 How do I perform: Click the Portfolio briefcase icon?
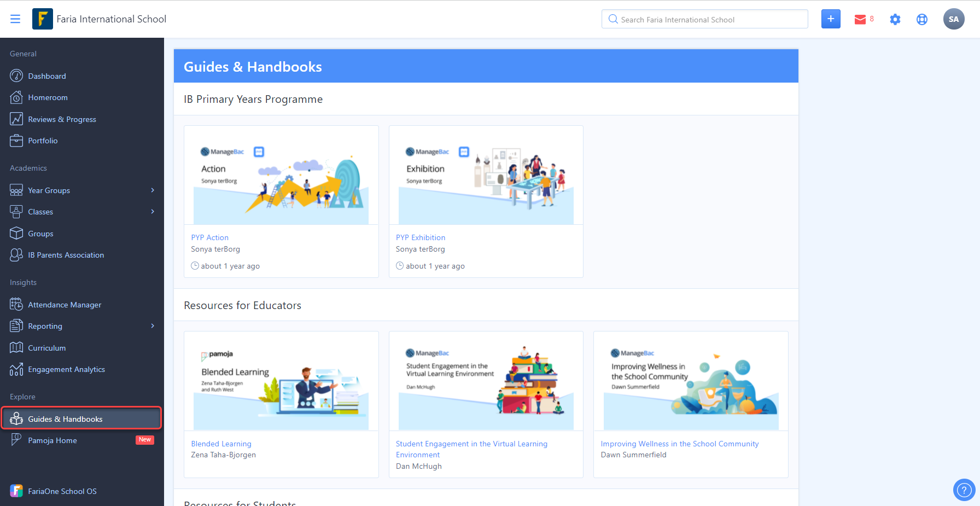[16, 141]
